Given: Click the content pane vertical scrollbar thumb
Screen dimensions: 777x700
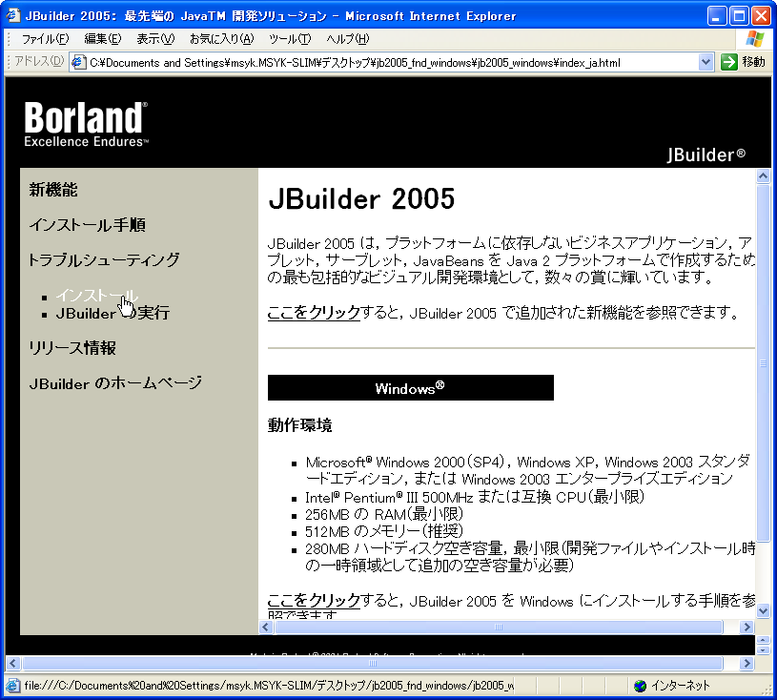Looking at the screenshot, I should [763, 362].
